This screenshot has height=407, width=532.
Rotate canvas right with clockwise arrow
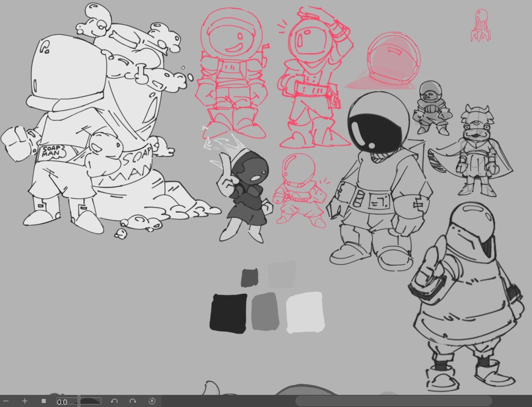coord(133,401)
